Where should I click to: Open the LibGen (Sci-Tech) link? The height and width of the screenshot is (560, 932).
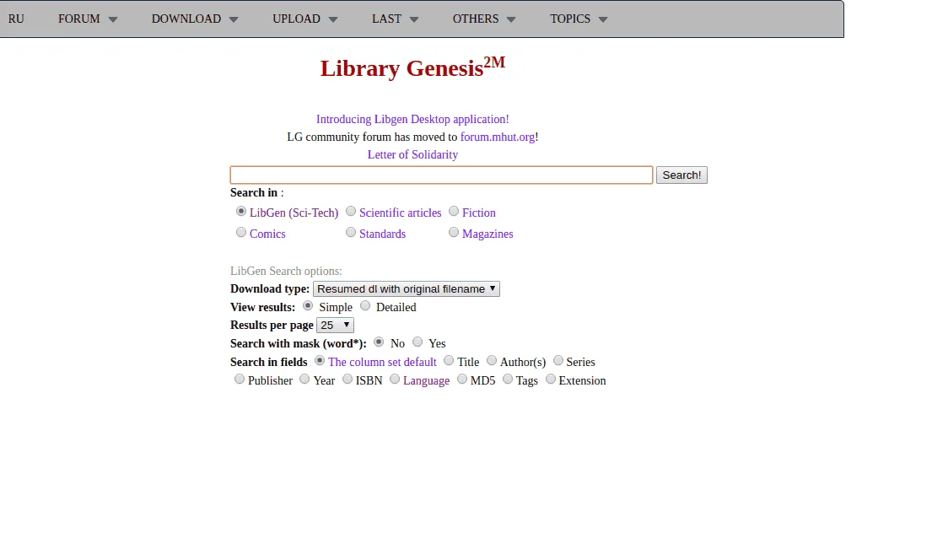click(x=294, y=213)
